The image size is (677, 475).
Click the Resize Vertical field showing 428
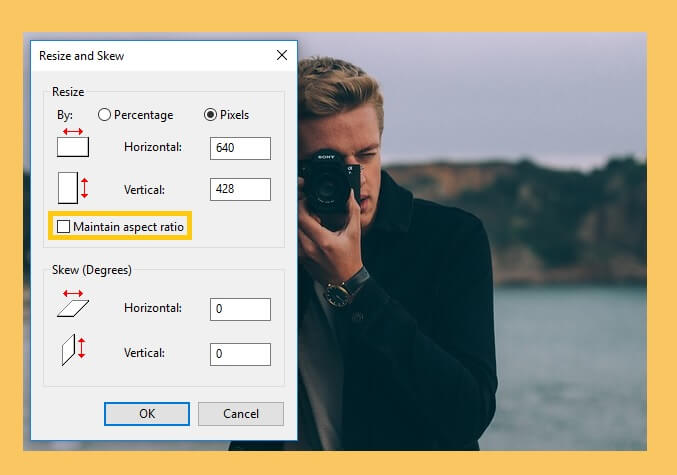[x=240, y=189]
